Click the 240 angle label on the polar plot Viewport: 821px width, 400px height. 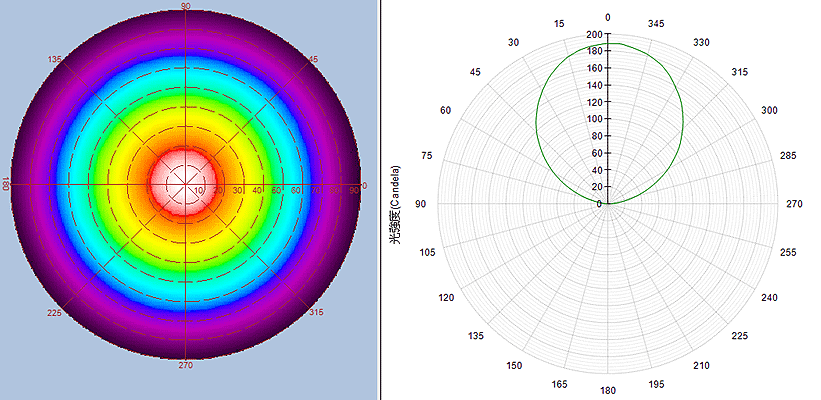pos(769,298)
